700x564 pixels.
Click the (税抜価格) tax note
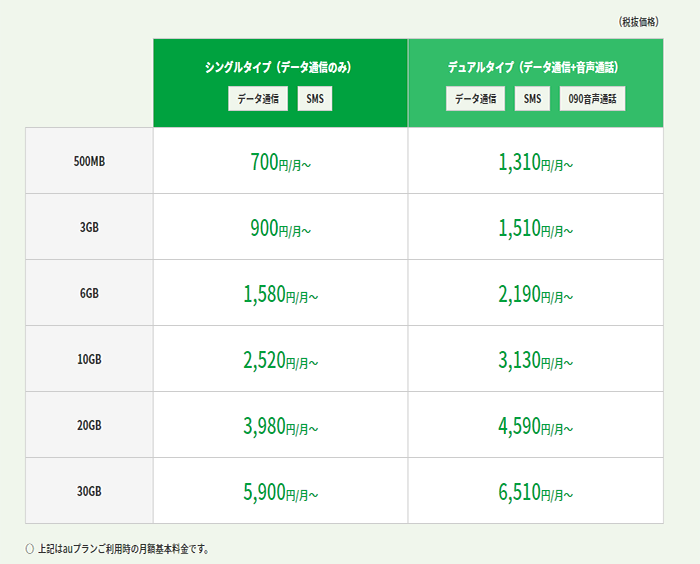(x=638, y=22)
